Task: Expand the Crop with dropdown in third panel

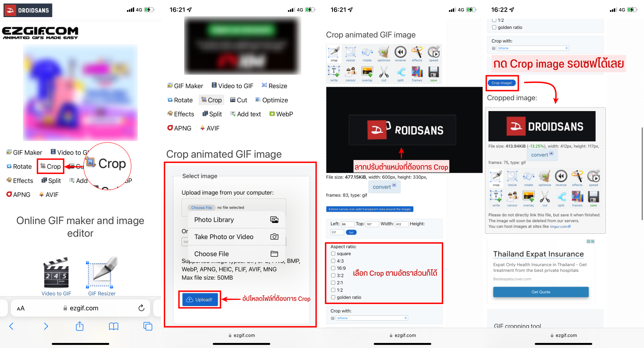Action: tap(372, 318)
